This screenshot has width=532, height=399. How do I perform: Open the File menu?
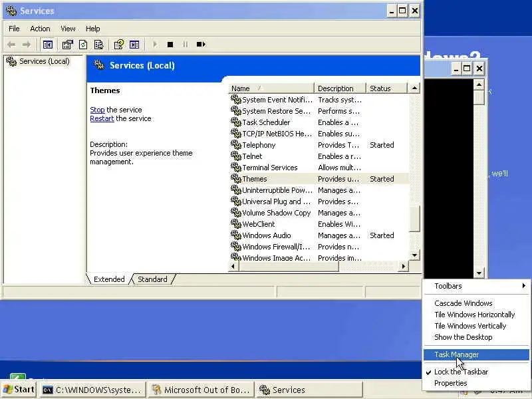(14, 29)
